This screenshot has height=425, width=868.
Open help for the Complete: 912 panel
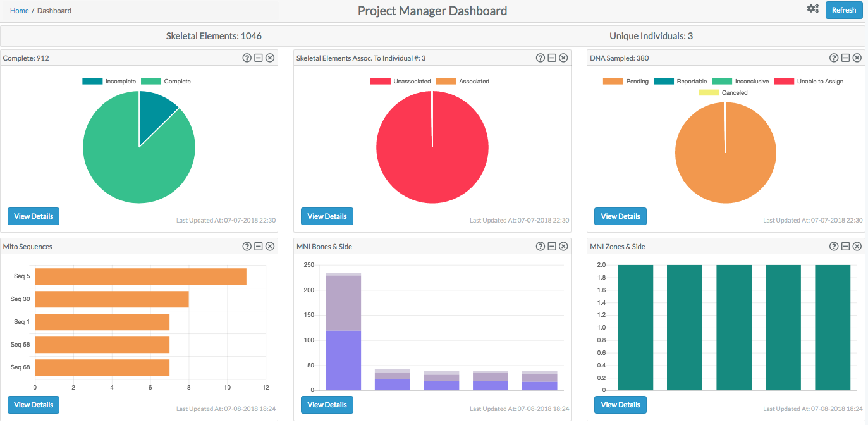point(247,58)
